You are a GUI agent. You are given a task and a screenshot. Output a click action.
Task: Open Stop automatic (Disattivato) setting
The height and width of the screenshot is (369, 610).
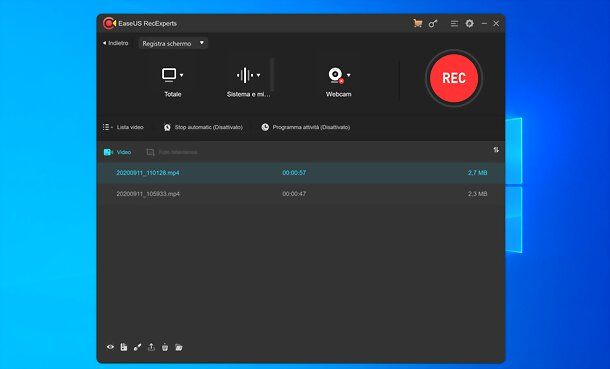(x=203, y=127)
